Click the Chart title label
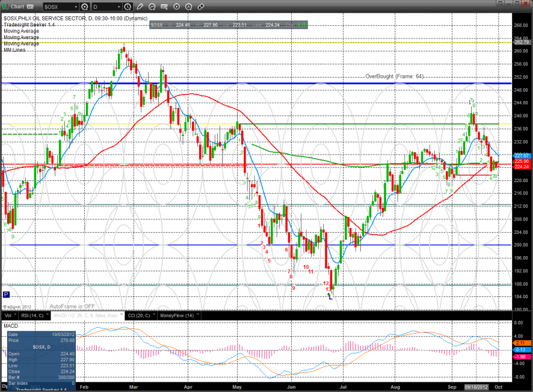The image size is (533, 392). click(17, 7)
